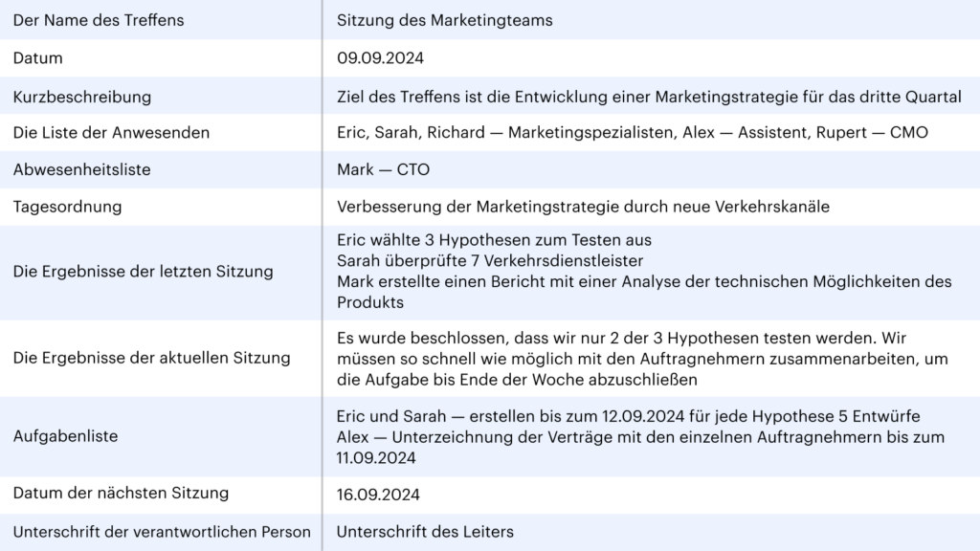The height and width of the screenshot is (551, 980).
Task: Select the line 'Sarah überprüfte 7 Verkehrsdienstleister'
Action: (490, 260)
